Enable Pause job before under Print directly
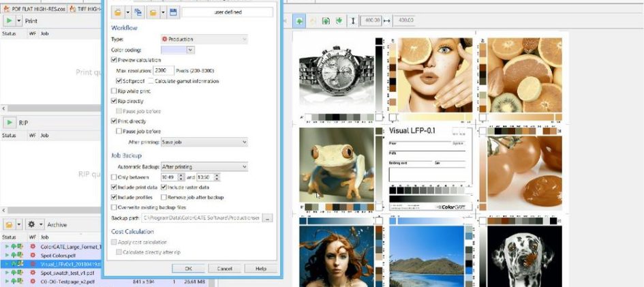644x287 pixels. click(x=119, y=132)
